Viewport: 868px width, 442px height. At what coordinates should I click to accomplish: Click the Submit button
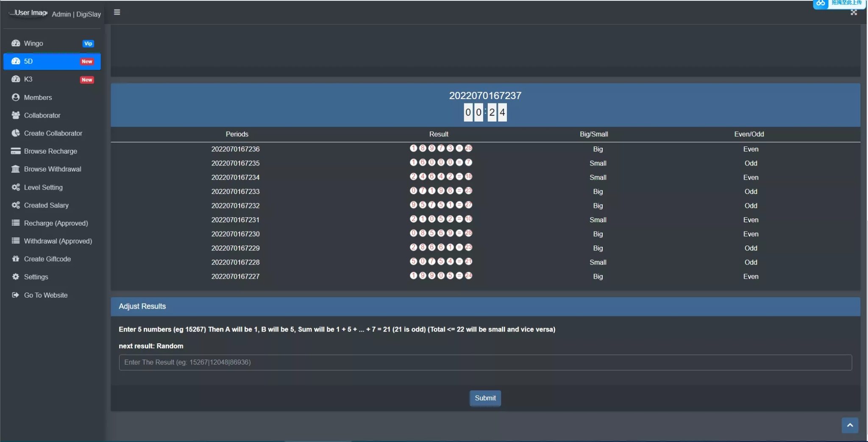point(485,398)
